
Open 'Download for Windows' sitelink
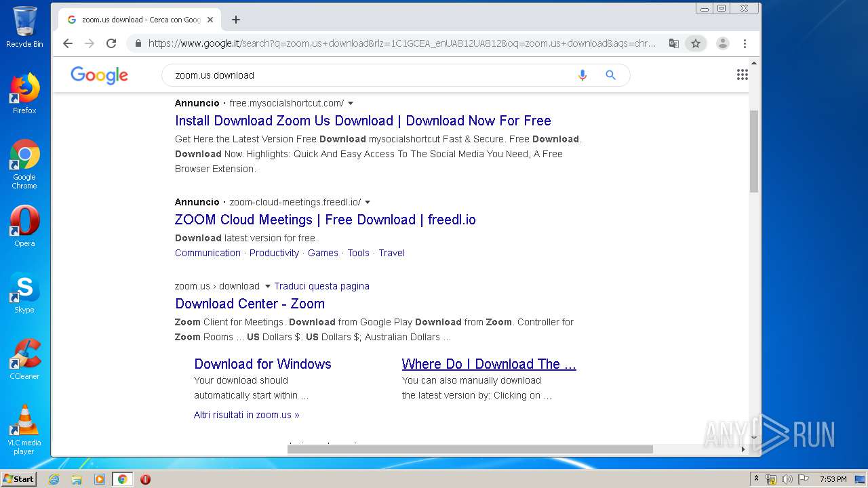(262, 364)
